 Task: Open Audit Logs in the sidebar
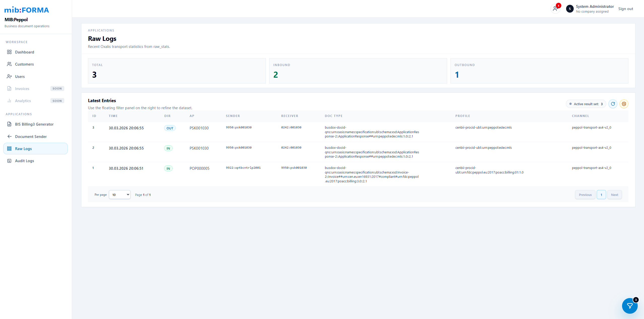tap(36, 161)
